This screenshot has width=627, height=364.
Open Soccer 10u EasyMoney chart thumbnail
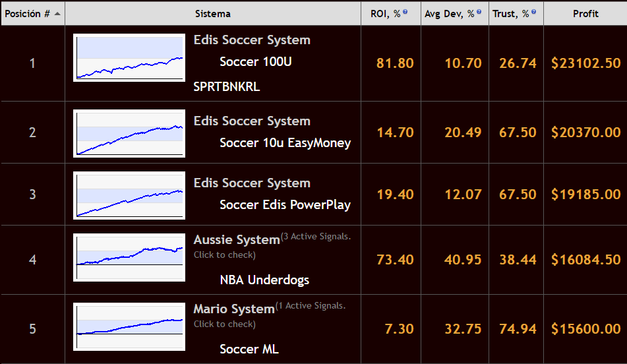click(129, 133)
